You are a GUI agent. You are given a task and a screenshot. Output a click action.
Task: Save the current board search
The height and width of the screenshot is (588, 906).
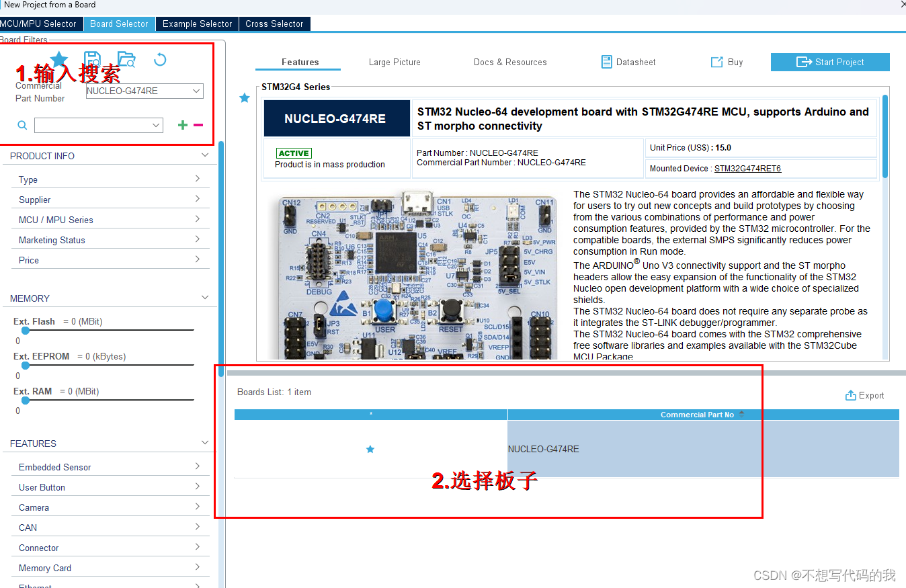(x=93, y=58)
